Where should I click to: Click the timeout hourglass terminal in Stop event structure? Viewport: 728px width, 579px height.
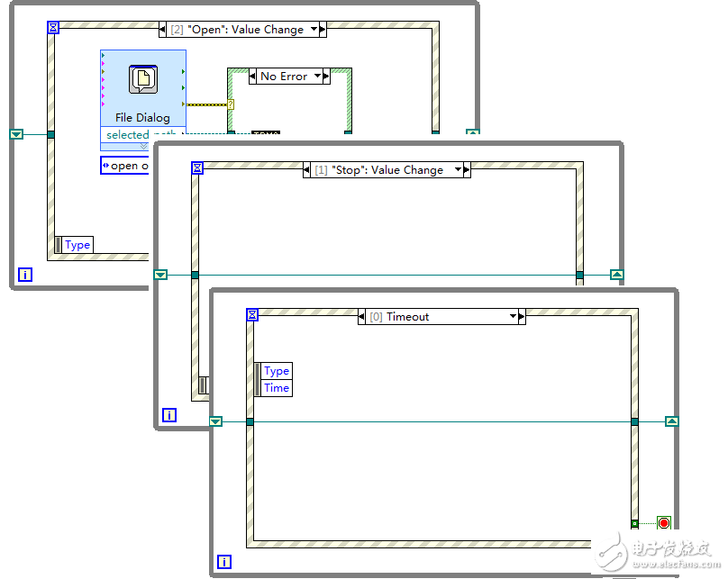[x=197, y=168]
